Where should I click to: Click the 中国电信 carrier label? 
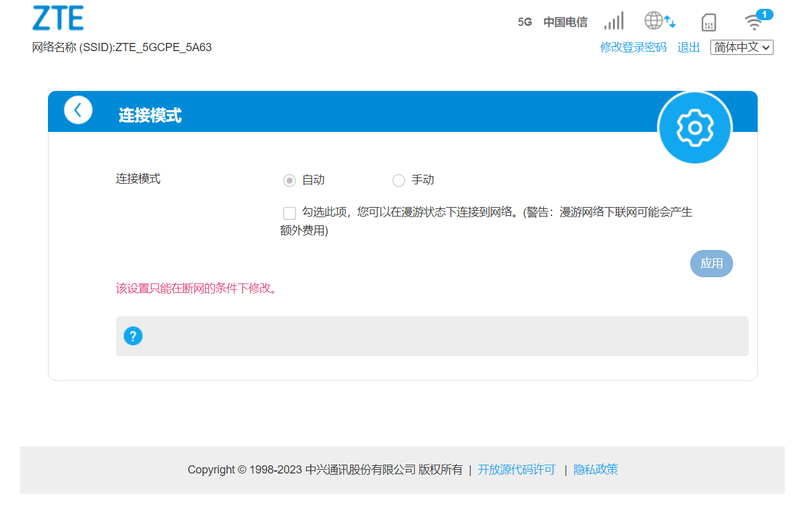[x=565, y=21]
